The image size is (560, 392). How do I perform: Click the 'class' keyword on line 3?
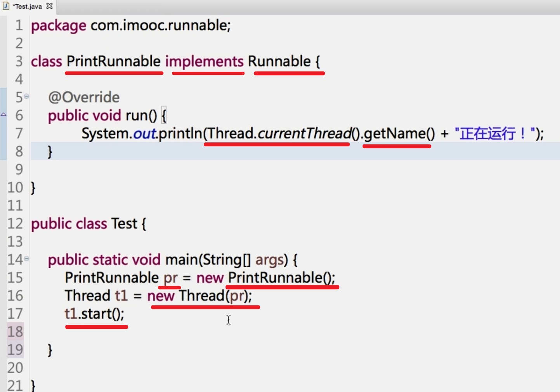47,62
